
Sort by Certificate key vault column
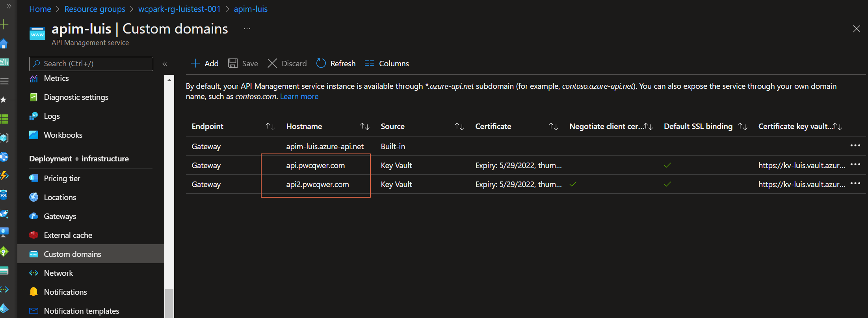(837, 126)
